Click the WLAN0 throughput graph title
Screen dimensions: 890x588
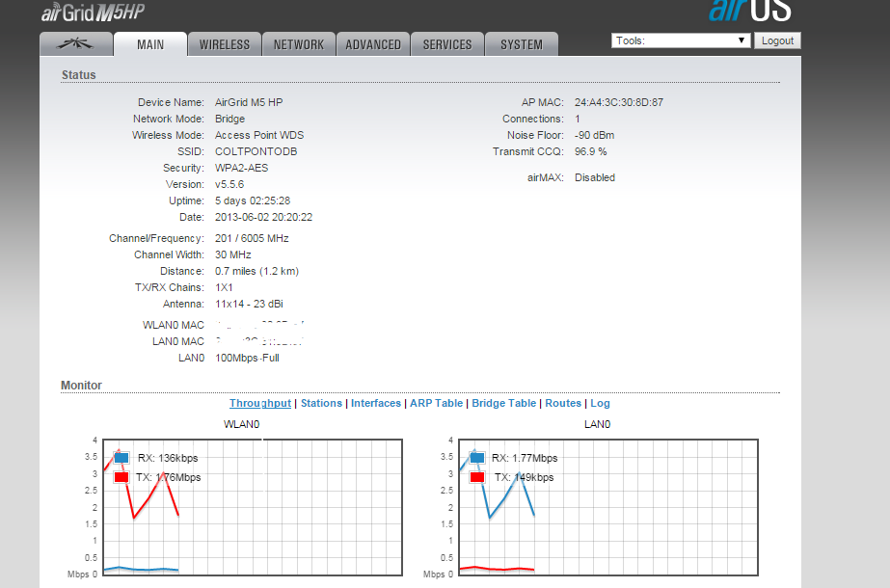click(241, 424)
